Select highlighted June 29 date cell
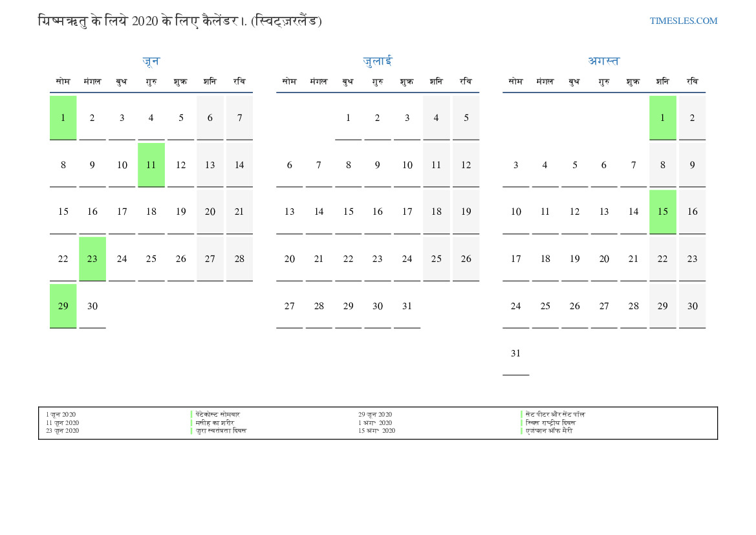756x535 pixels. 63,306
